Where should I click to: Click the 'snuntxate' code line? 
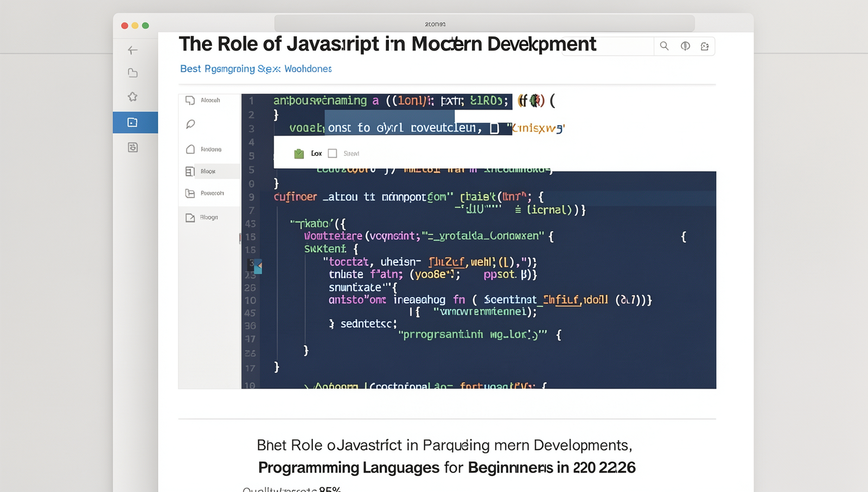tap(363, 287)
